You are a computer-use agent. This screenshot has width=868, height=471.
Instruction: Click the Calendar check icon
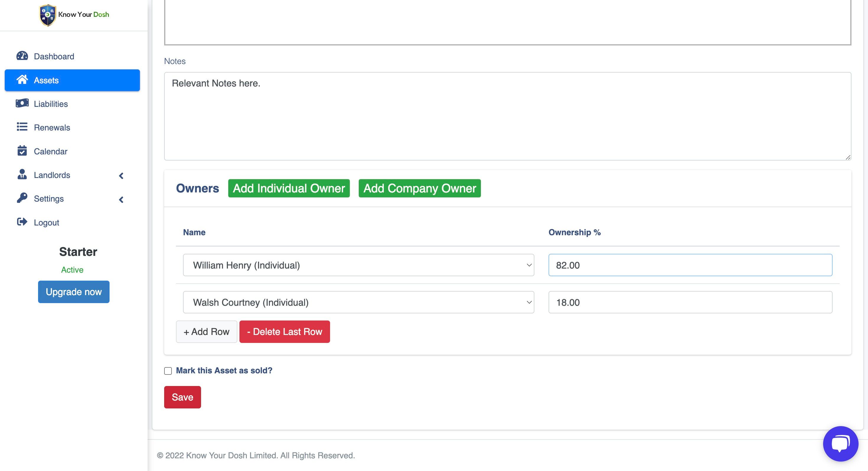tap(22, 151)
